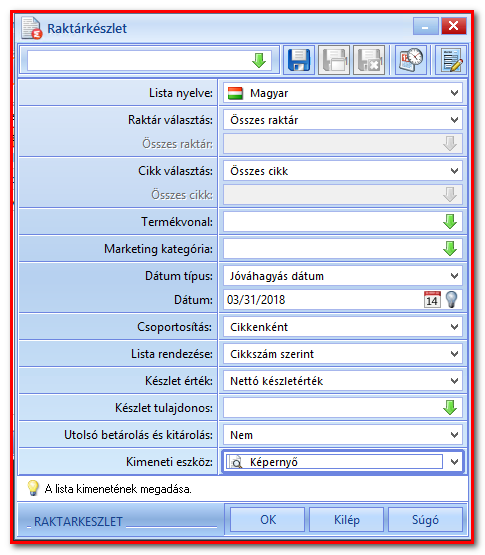Click green arrow in top preset field
The height and width of the screenshot is (555, 485).
tap(259, 61)
